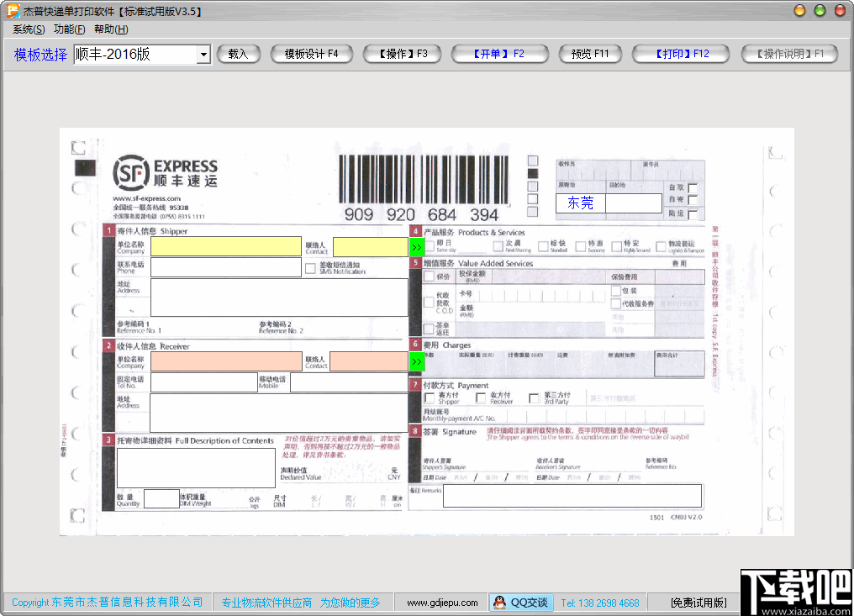Check the 物流普运 service box
Viewport: 854px width, 616px height.
coord(661,246)
